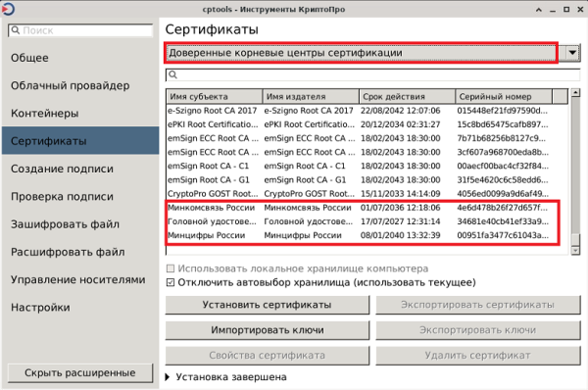Select the 'Головной удостове...' certificate row
This screenshot has width=588, height=390.
point(367,221)
